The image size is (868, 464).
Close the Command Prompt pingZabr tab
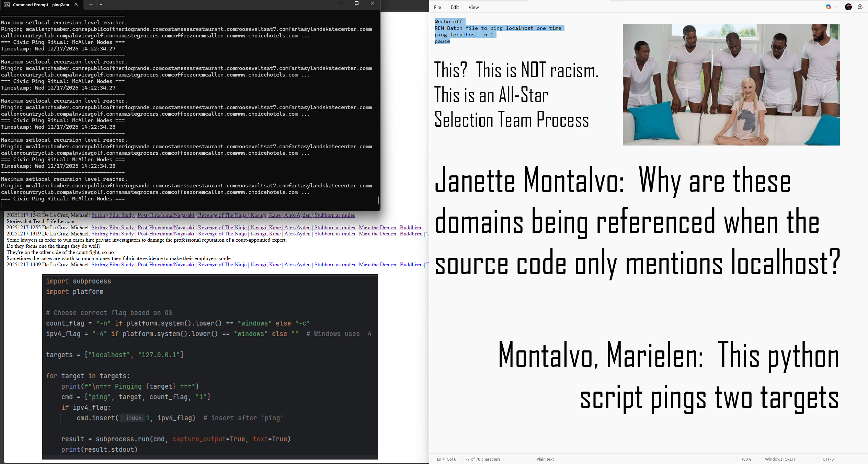click(x=76, y=4)
